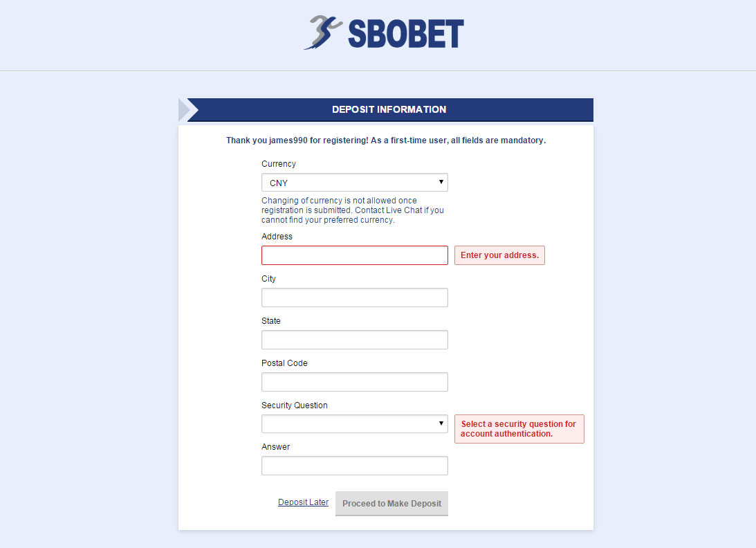Click the Answer text field

click(x=354, y=466)
